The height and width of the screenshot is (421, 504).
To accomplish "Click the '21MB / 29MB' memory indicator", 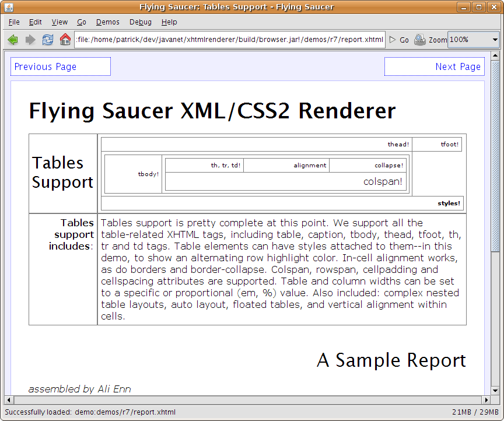I will (x=475, y=412).
